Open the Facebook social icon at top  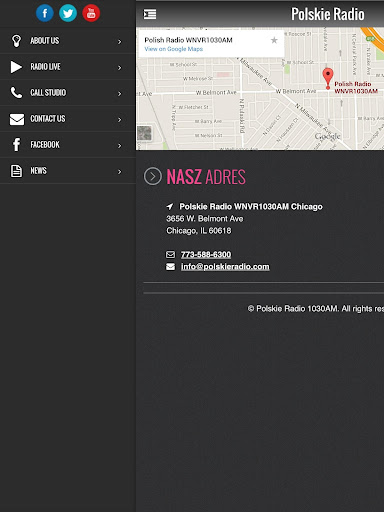point(45,13)
